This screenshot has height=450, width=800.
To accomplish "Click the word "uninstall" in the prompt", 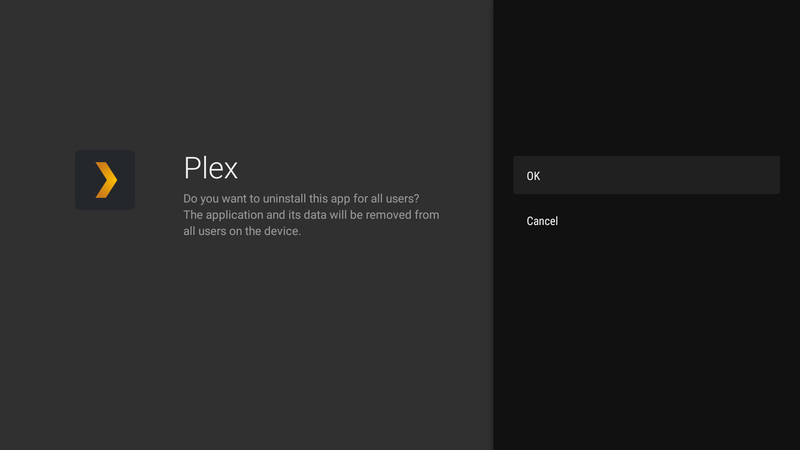I will (284, 198).
